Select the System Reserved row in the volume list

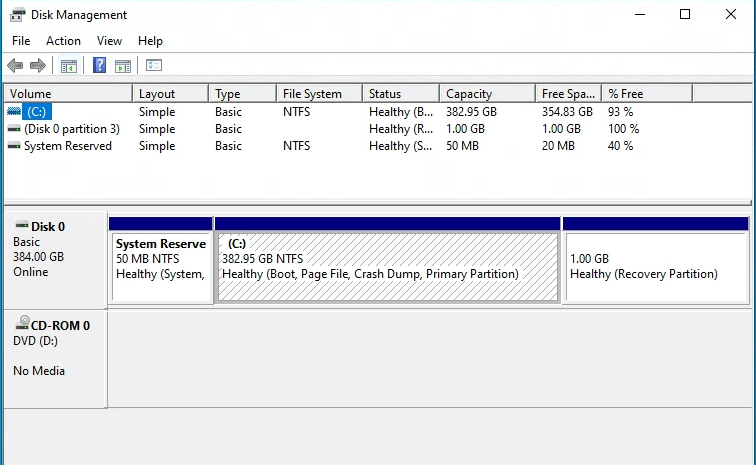tap(67, 146)
